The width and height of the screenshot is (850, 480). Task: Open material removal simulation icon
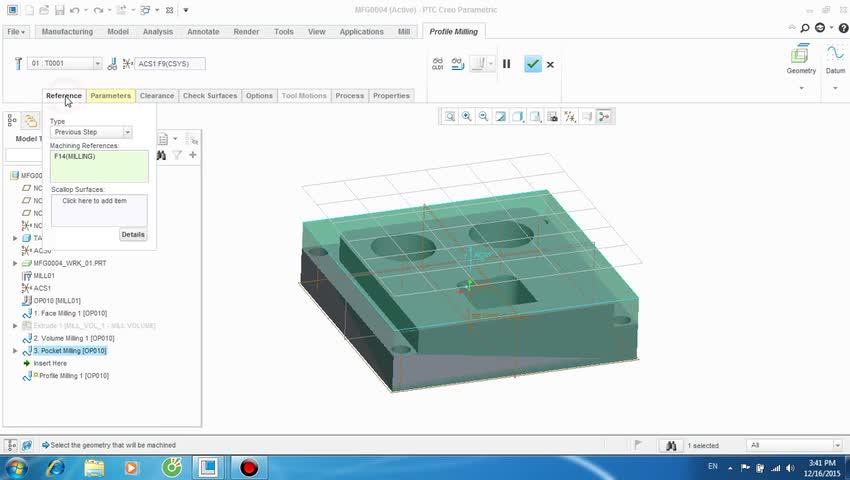point(458,63)
